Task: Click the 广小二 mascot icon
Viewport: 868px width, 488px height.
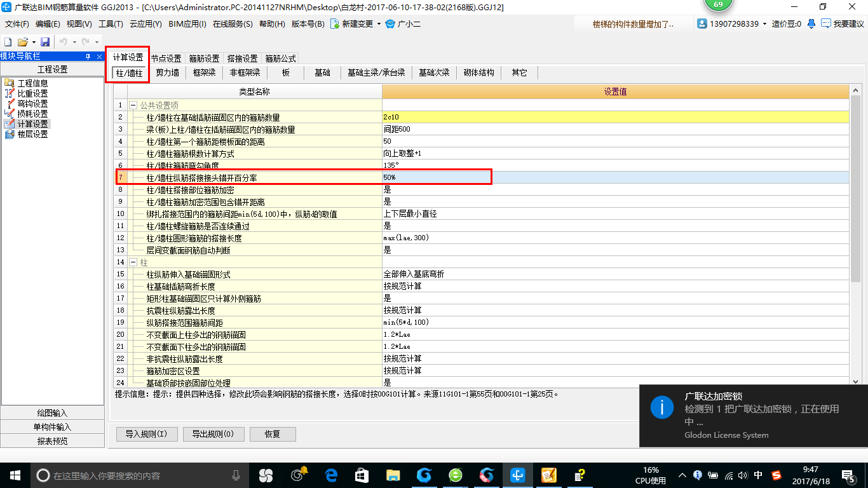Action: tap(390, 24)
